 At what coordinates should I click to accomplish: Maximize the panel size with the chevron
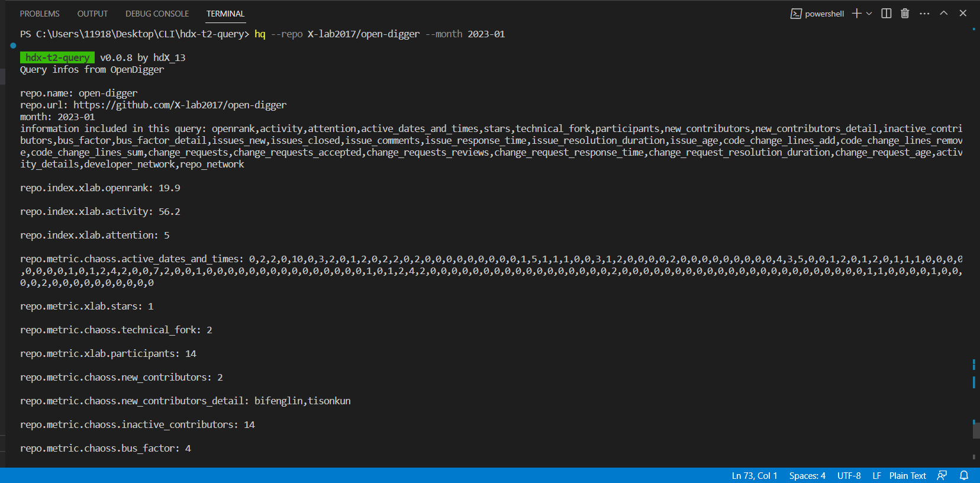click(944, 13)
